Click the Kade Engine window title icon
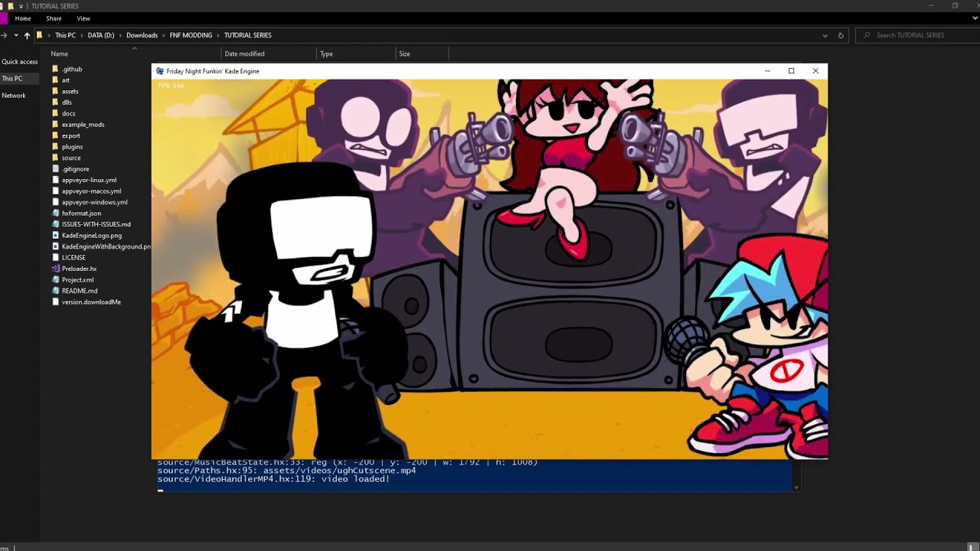The height and width of the screenshot is (551, 980). coord(160,71)
